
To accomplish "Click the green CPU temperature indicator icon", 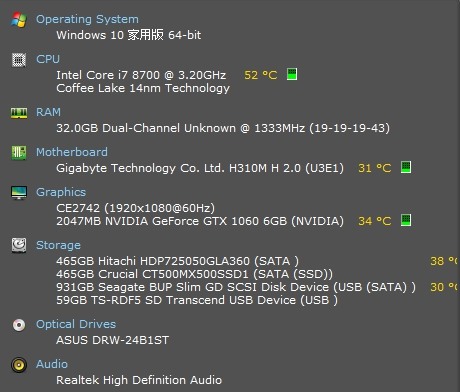I will tap(292, 74).
